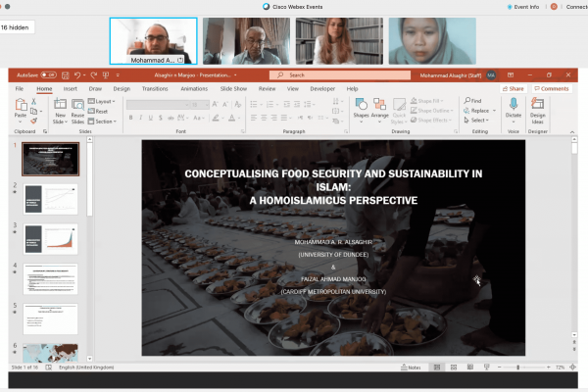Open the font name combo box
Image resolution: width=588 pixels, height=392 pixels.
(158, 105)
